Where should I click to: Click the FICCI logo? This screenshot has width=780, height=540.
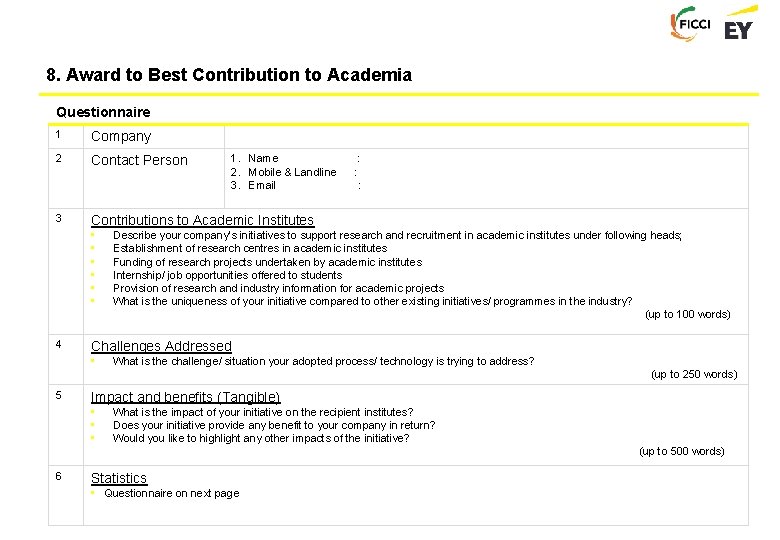[x=690, y=24]
